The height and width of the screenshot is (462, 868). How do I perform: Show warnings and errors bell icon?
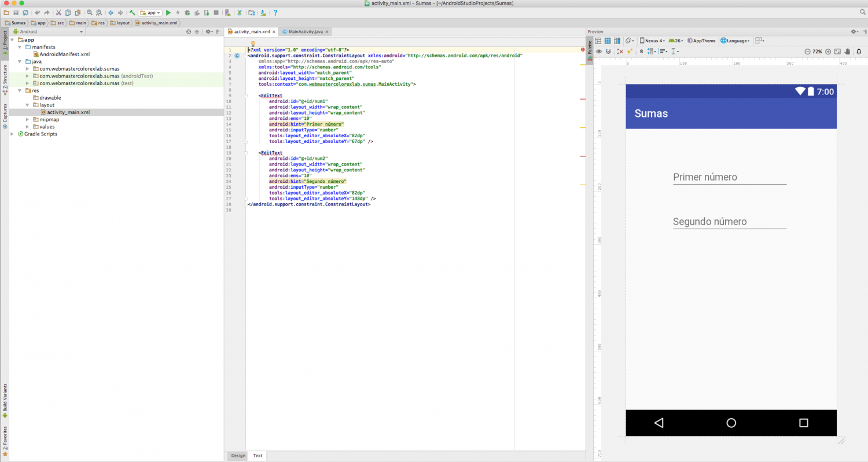coord(859,51)
